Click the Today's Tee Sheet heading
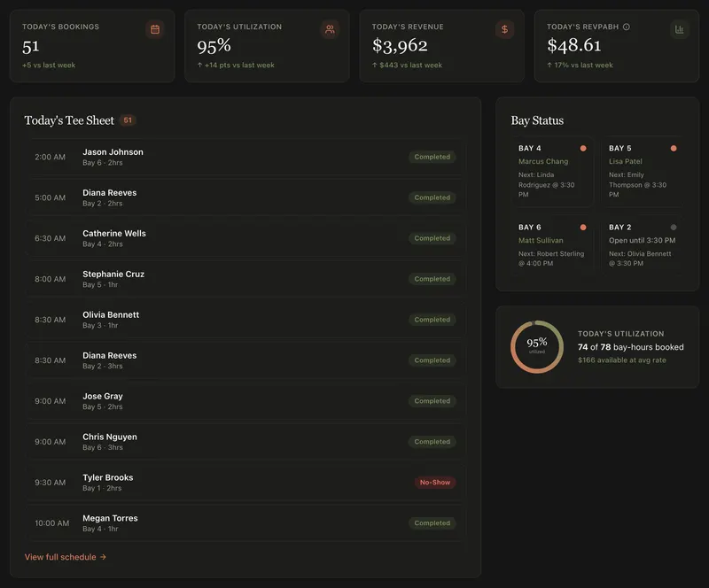Viewport: 709px width, 588px height. (69, 120)
